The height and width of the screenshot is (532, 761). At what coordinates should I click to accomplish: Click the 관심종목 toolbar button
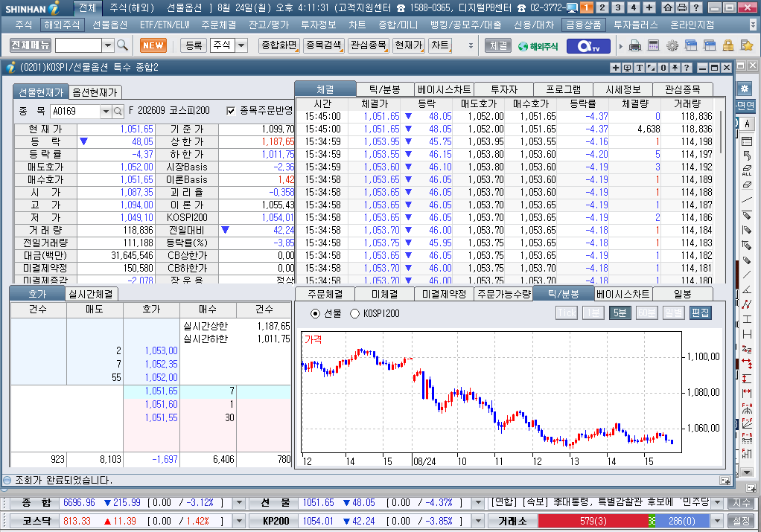(x=369, y=45)
